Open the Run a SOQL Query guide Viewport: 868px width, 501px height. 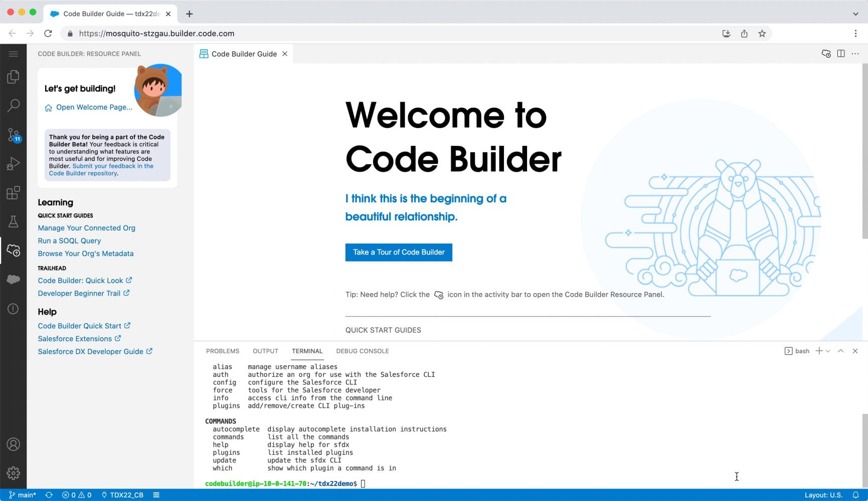pos(69,241)
